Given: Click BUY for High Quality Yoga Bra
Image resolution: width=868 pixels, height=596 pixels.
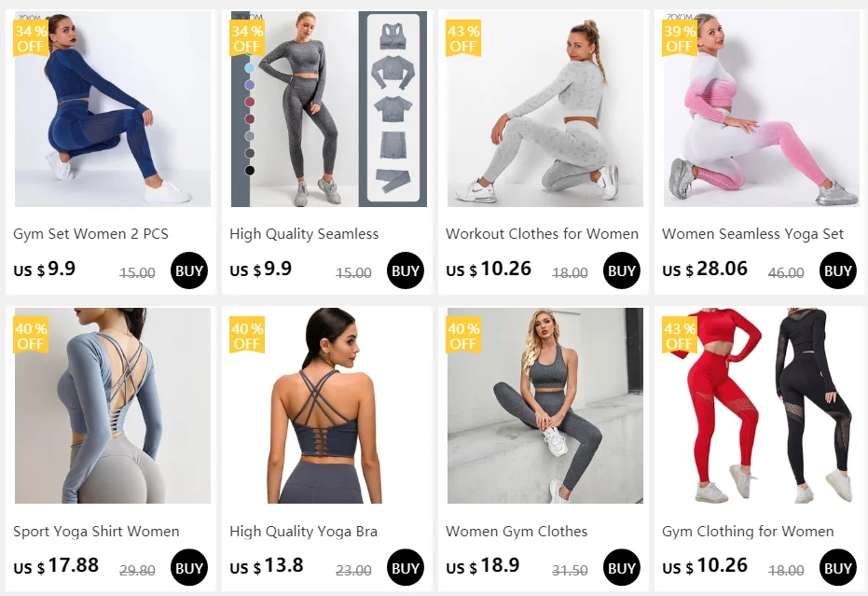Looking at the screenshot, I should point(406,568).
